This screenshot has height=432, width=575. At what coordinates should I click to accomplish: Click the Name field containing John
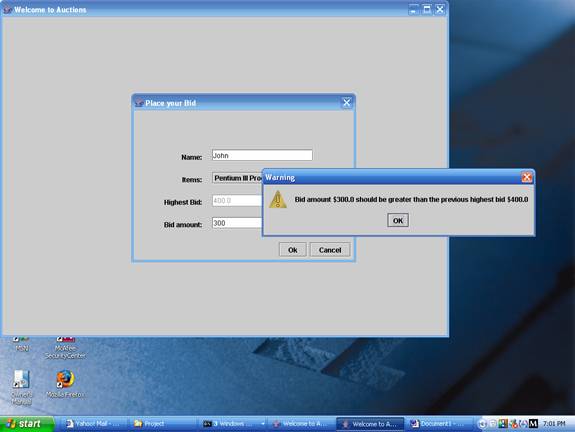tap(262, 155)
